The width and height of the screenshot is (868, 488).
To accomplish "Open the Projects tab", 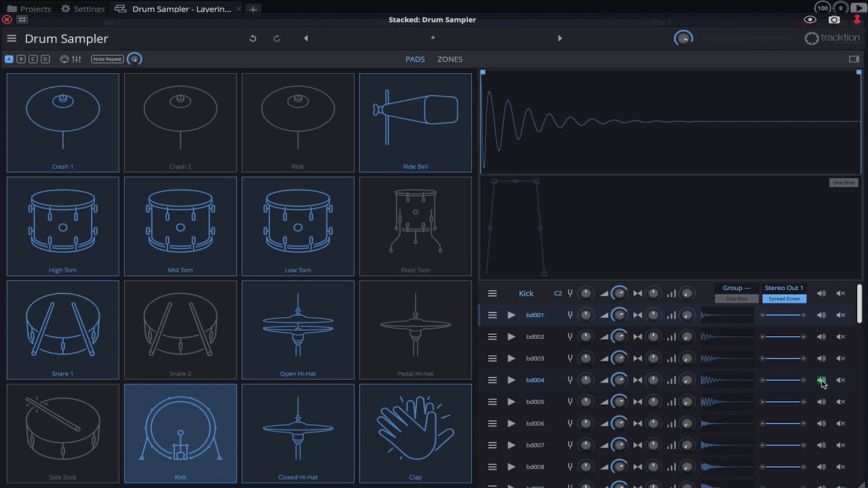I will (29, 9).
